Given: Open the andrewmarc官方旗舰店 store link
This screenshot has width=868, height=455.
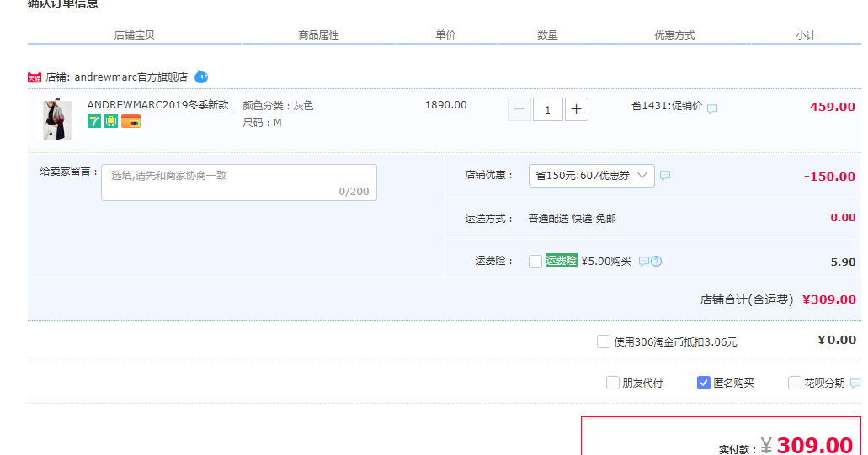Looking at the screenshot, I should point(131,77).
